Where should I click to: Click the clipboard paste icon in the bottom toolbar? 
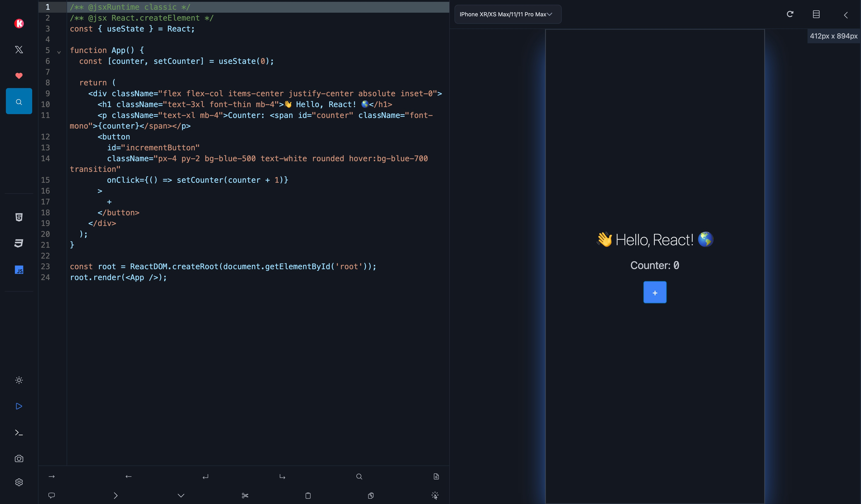tap(308, 495)
